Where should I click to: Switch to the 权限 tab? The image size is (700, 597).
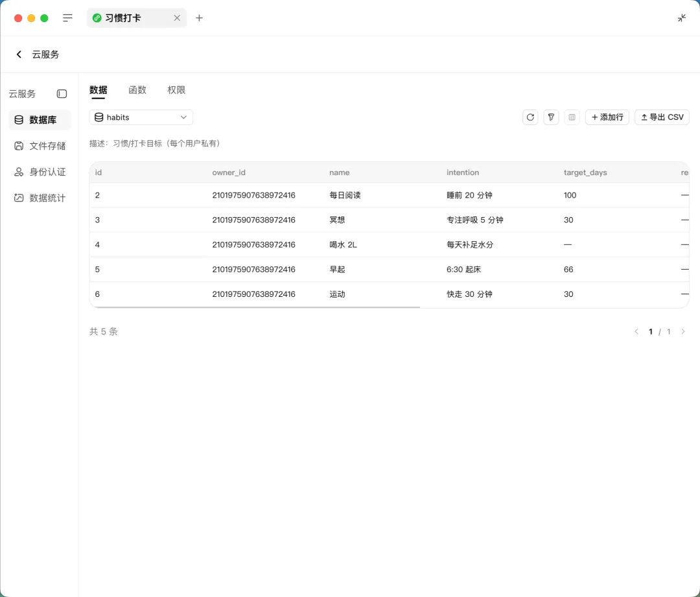[x=176, y=89]
